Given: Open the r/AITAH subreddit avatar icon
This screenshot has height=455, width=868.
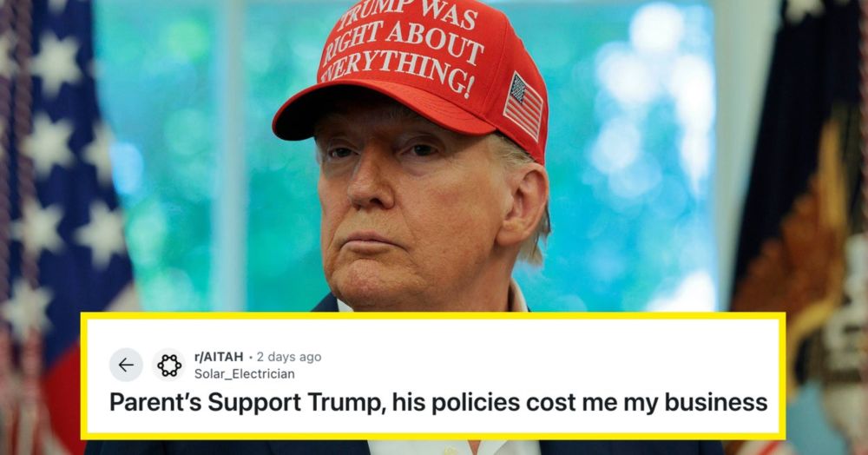Looking at the screenshot, I should click(x=169, y=366).
